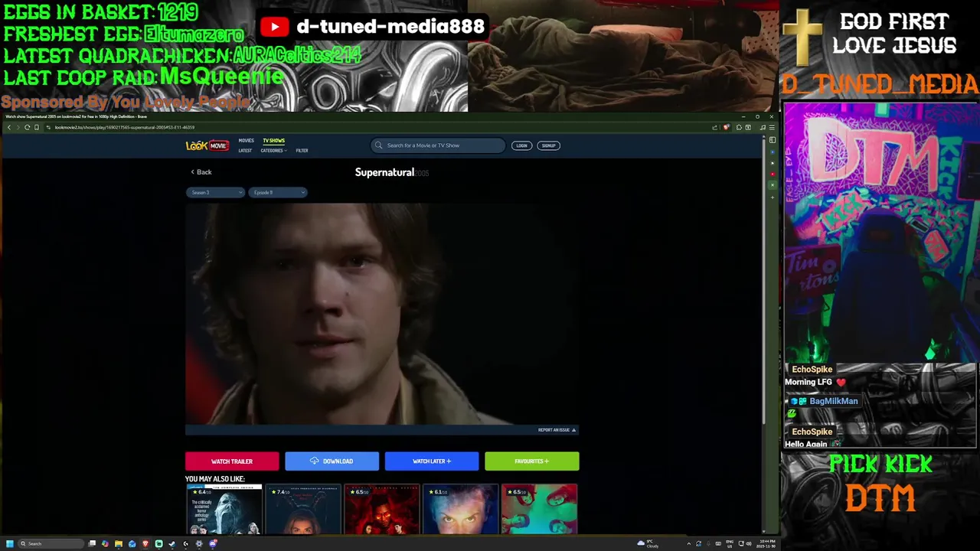Click the browser back arrow
This screenshot has width=980, height=551.
8,127
